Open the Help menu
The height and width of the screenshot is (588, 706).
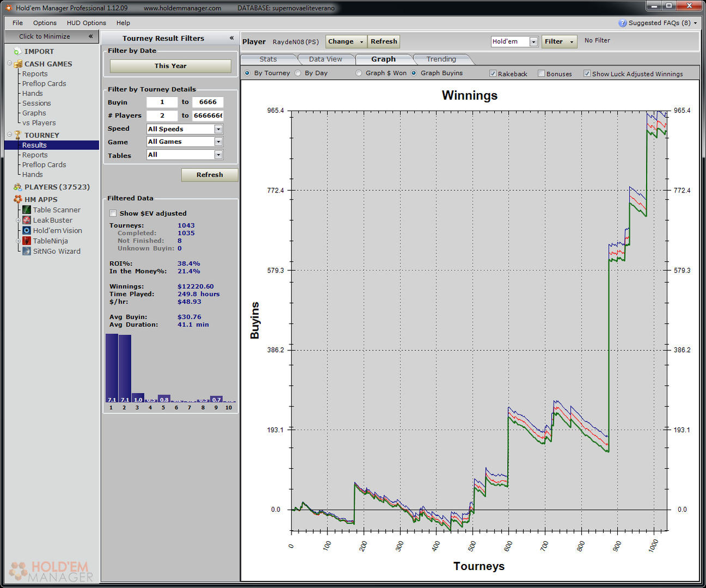point(123,23)
